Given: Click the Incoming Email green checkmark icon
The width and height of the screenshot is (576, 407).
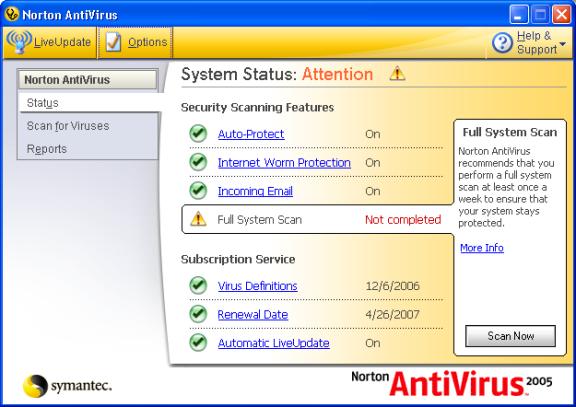Looking at the screenshot, I should click(198, 191).
